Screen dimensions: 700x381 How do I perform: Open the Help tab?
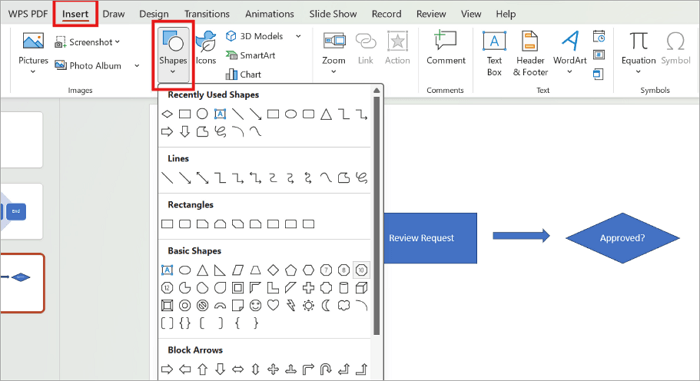point(505,14)
